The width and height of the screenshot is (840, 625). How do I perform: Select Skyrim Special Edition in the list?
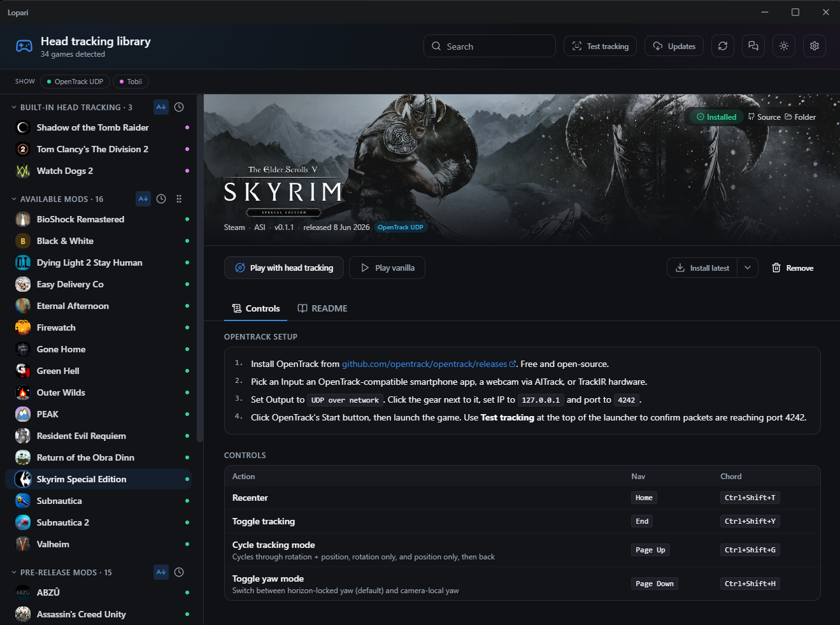click(98, 479)
